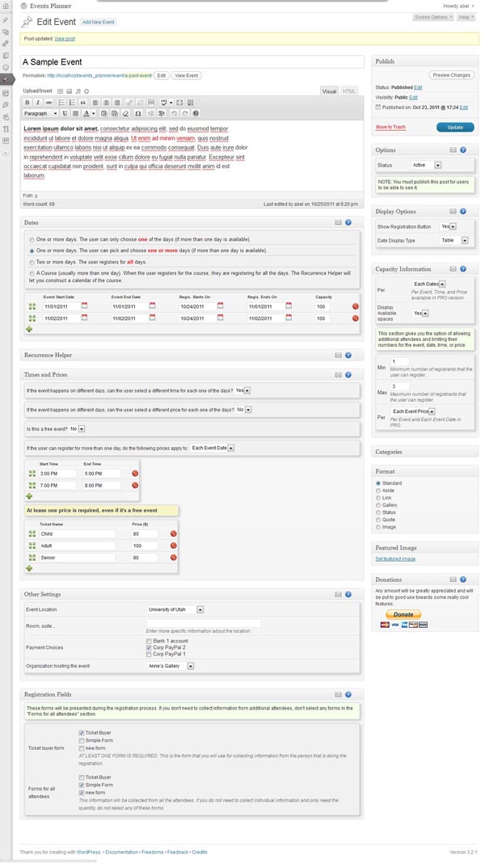Open the Event Location dropdown

coord(200,609)
